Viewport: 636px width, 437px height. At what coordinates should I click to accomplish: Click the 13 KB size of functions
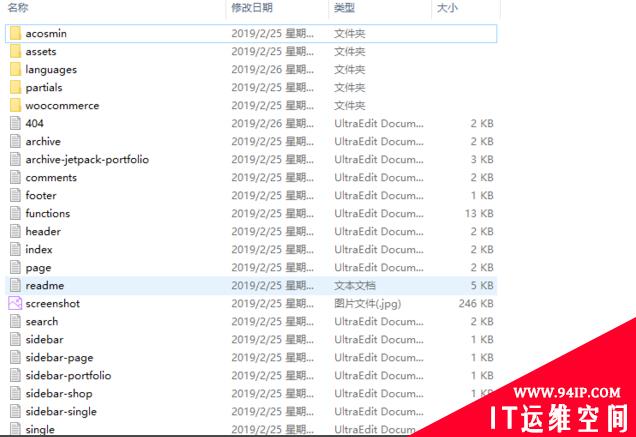coord(479,213)
